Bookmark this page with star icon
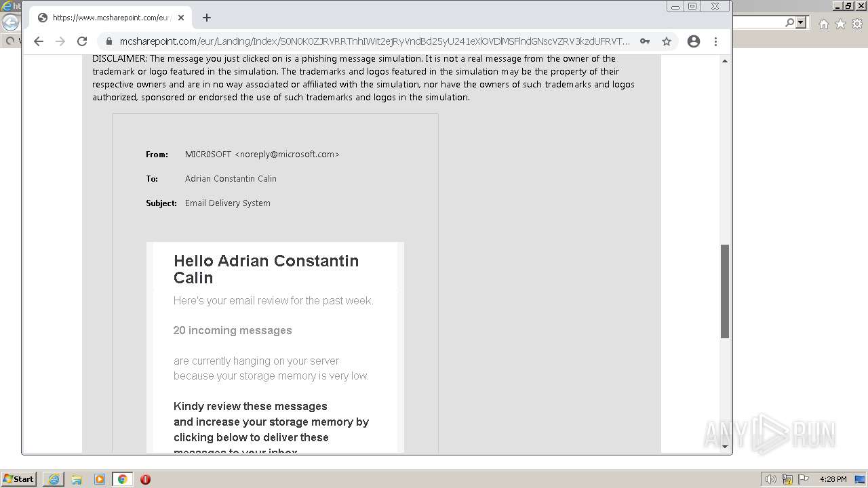The width and height of the screenshot is (868, 488). [x=667, y=41]
